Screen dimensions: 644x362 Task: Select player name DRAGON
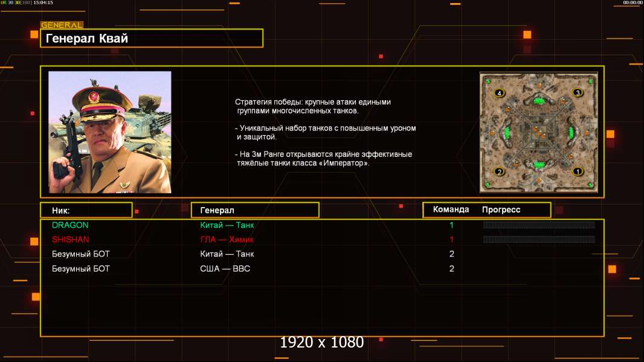click(70, 225)
